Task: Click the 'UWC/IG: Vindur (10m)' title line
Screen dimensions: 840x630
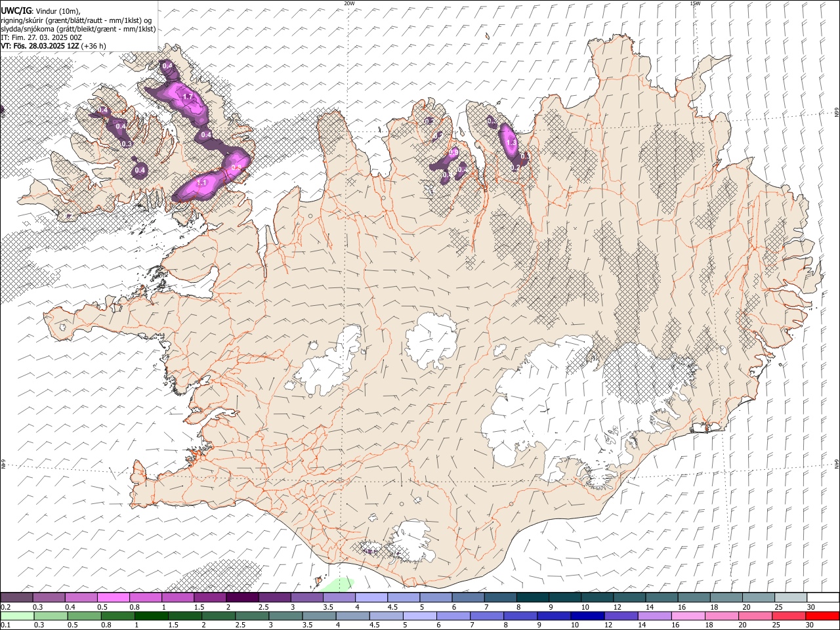Action: pyautogui.click(x=41, y=10)
